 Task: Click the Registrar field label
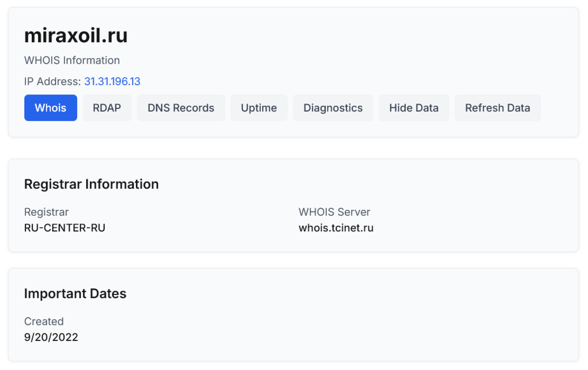tap(46, 212)
